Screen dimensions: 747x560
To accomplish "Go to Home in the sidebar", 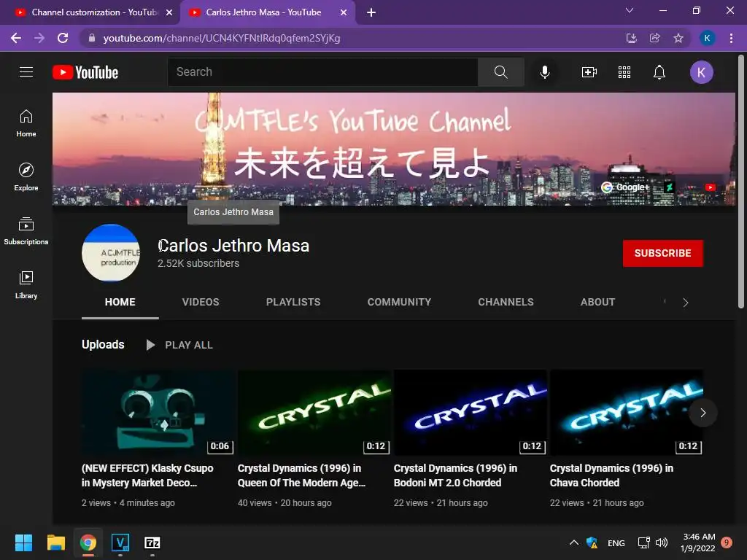I will coord(26,122).
